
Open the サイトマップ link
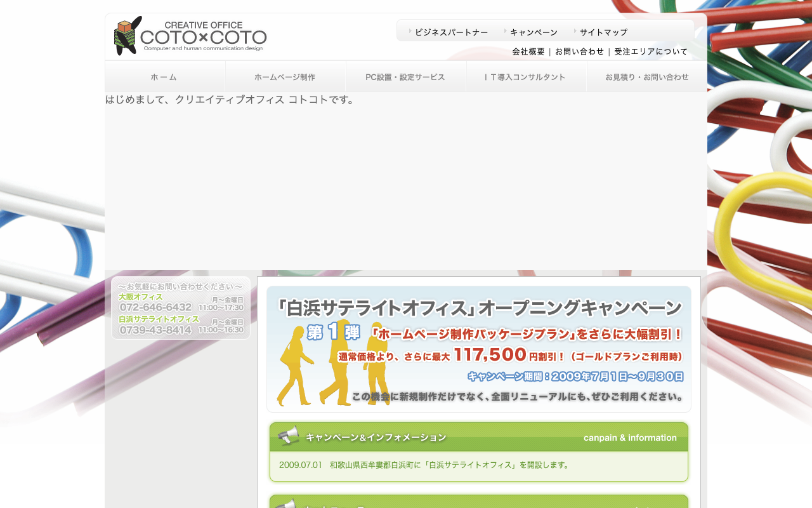point(603,32)
